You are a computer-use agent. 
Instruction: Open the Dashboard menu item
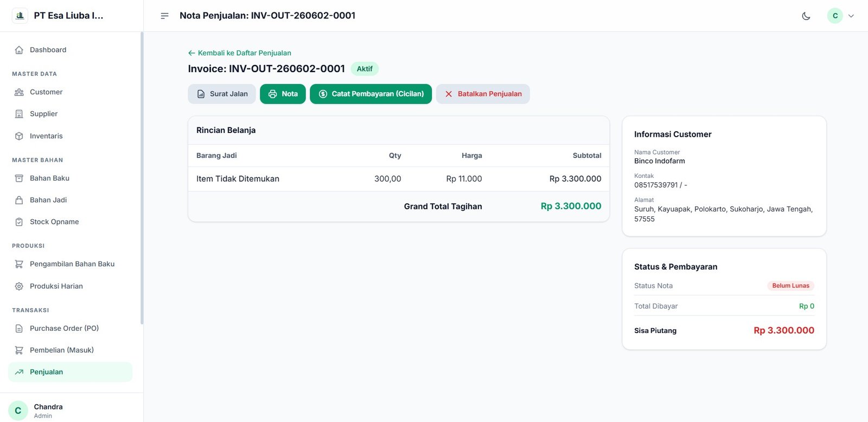pos(70,50)
